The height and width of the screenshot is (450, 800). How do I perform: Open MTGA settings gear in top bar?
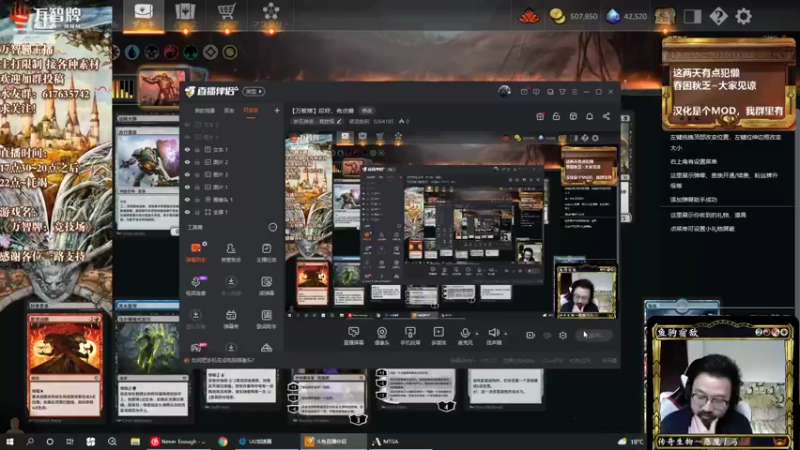(743, 16)
